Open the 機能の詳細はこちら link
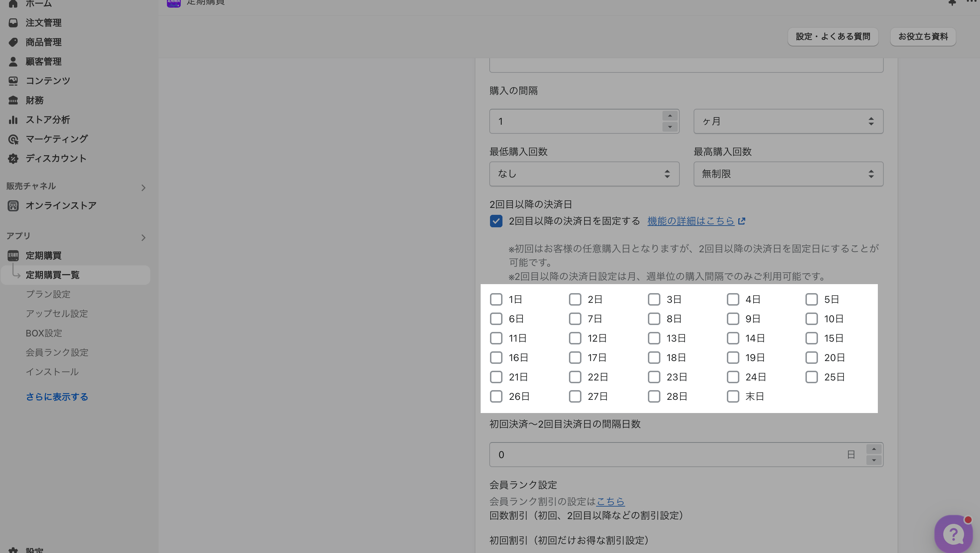This screenshot has height=553, width=980. (691, 221)
